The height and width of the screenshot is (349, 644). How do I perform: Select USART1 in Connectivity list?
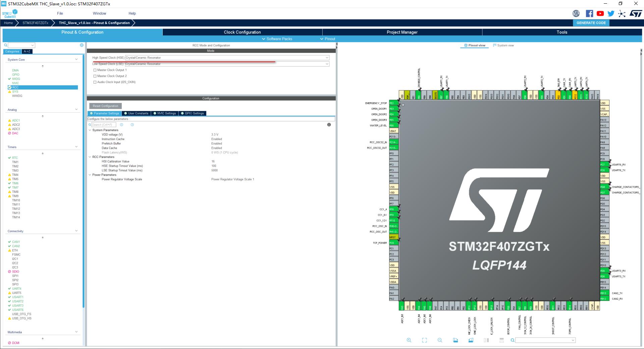click(x=18, y=297)
